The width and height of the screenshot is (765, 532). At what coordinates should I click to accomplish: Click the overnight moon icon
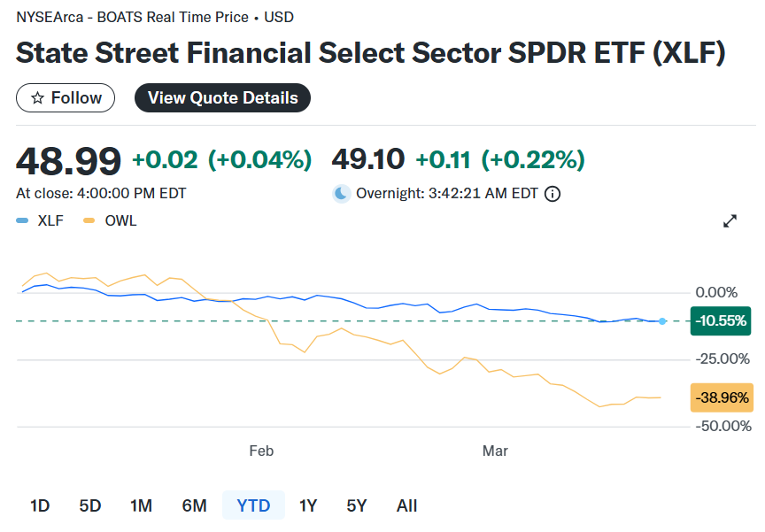pyautogui.click(x=342, y=194)
